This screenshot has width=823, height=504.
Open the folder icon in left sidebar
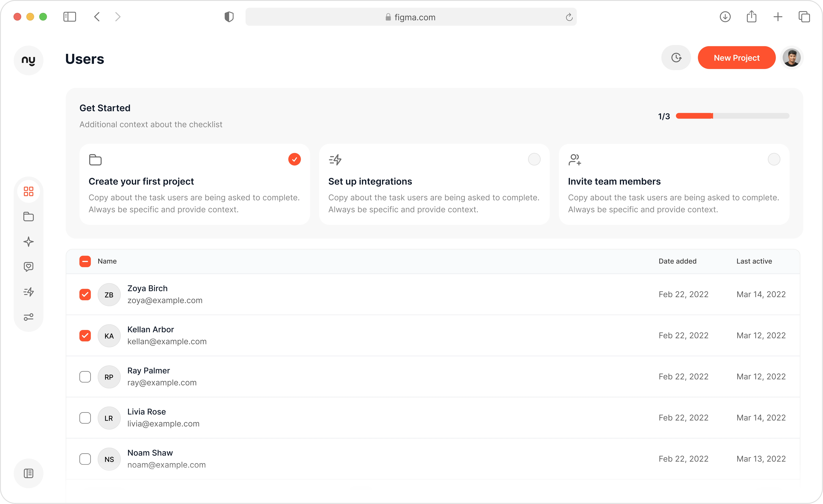coord(28,217)
